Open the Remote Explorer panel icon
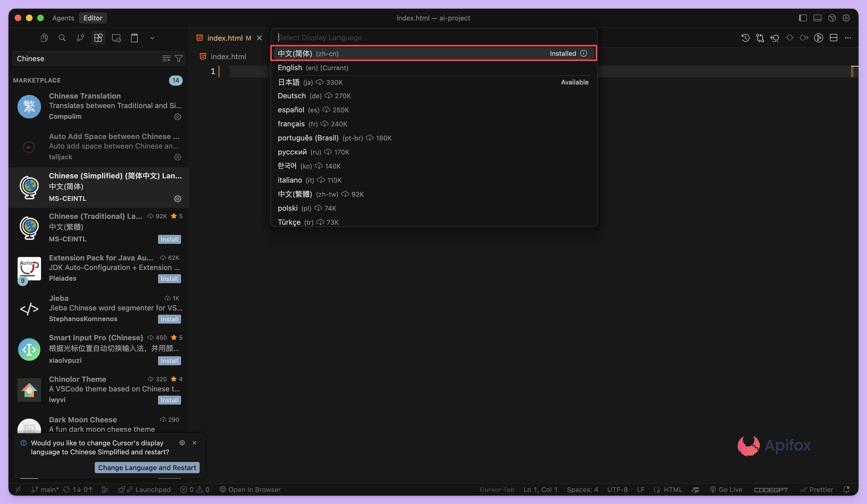 point(116,38)
